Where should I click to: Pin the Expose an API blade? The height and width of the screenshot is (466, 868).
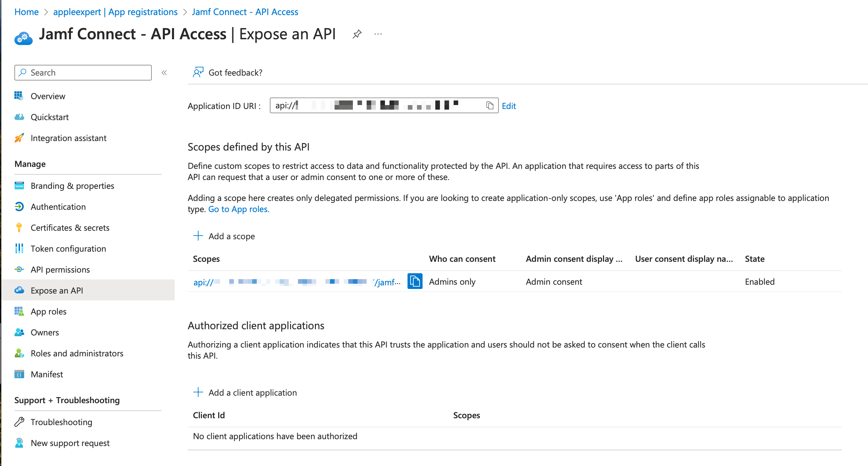357,34
